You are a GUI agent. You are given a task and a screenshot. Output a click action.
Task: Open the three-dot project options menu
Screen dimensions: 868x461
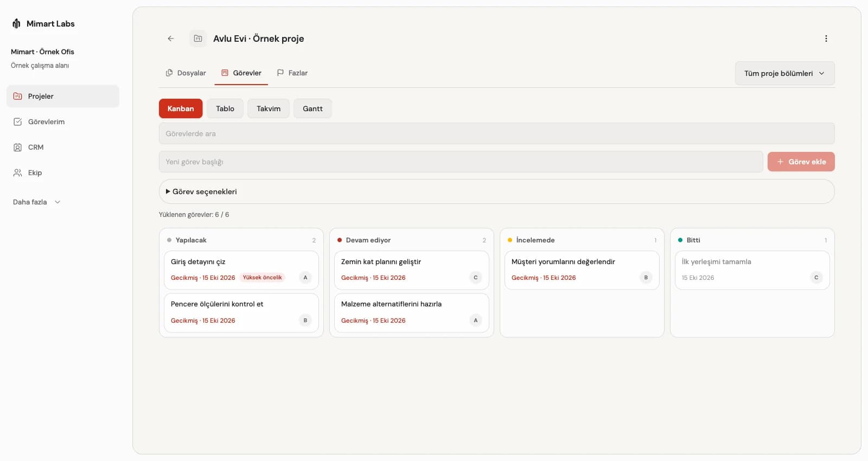826,39
